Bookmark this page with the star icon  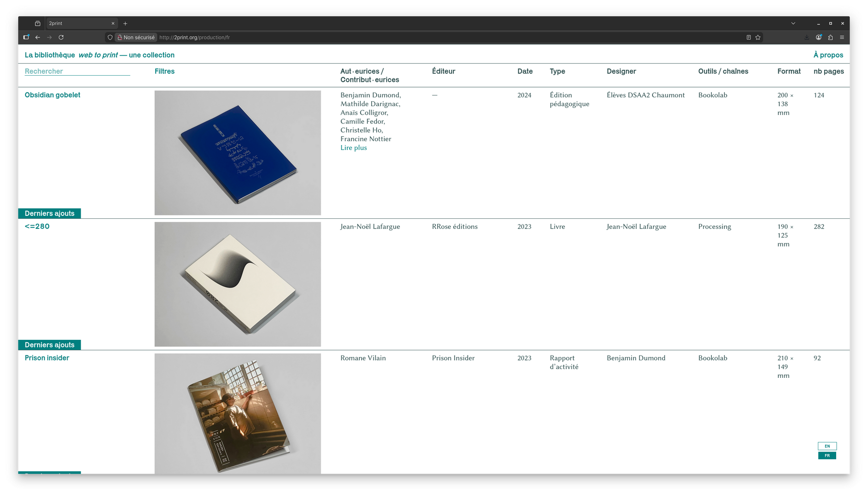[758, 37]
